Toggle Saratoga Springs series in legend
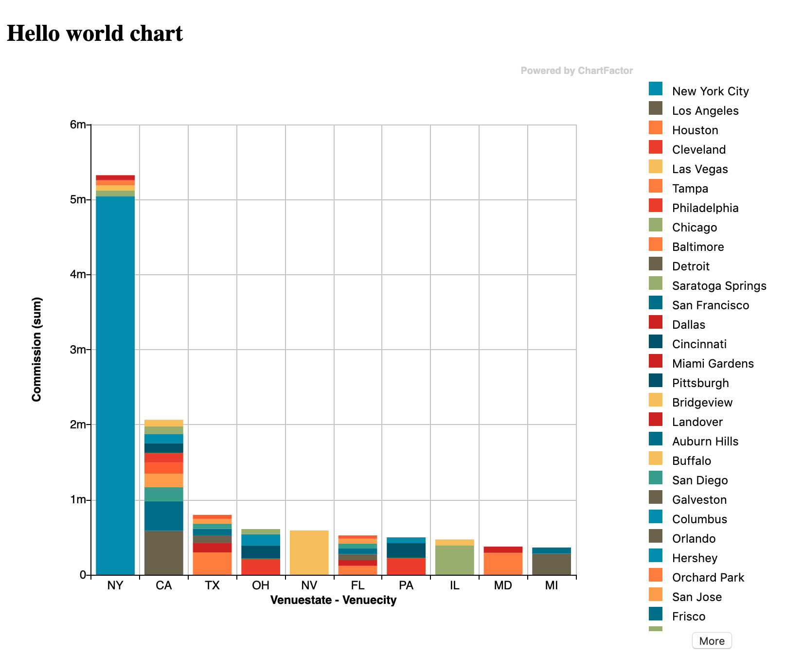The height and width of the screenshot is (672, 785). tap(718, 286)
